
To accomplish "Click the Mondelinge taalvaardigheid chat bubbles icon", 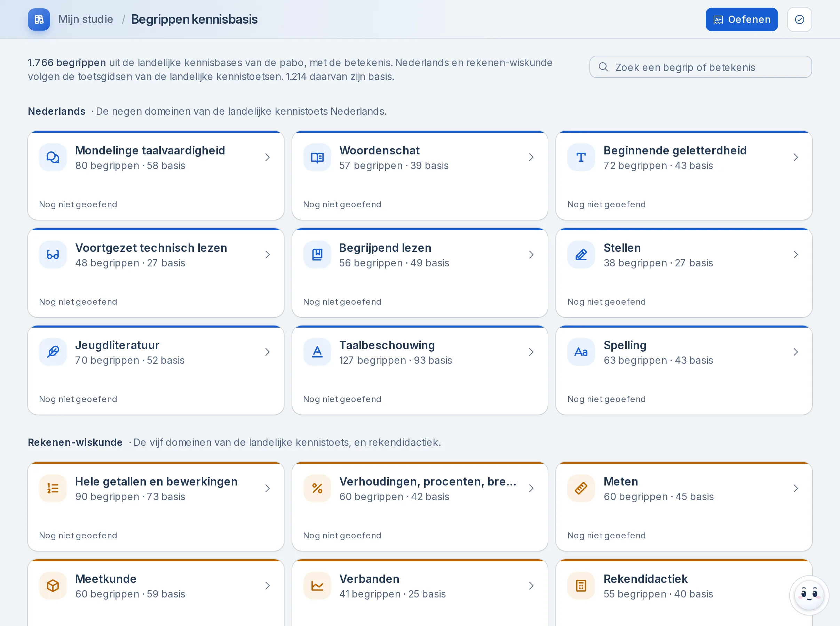I will coord(53,157).
